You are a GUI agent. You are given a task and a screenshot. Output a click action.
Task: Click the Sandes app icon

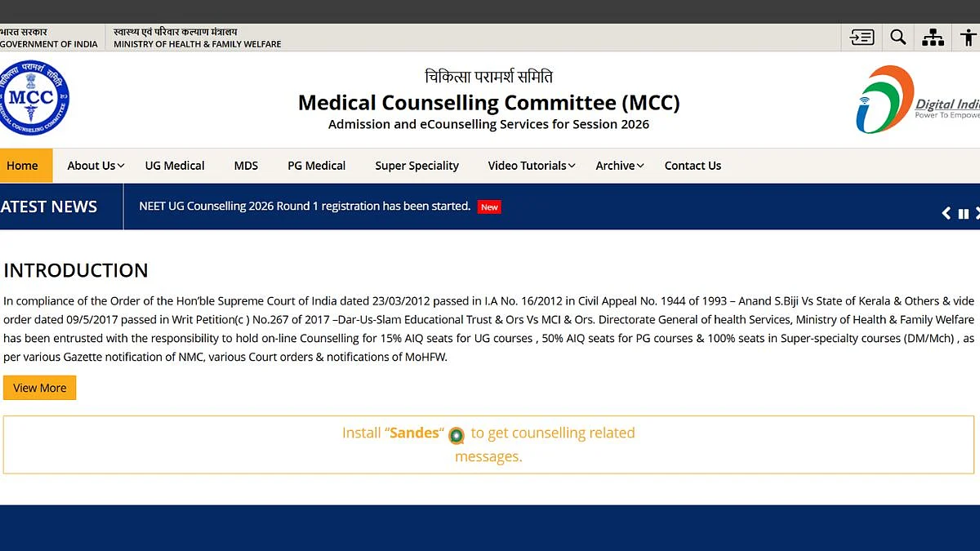tap(457, 435)
